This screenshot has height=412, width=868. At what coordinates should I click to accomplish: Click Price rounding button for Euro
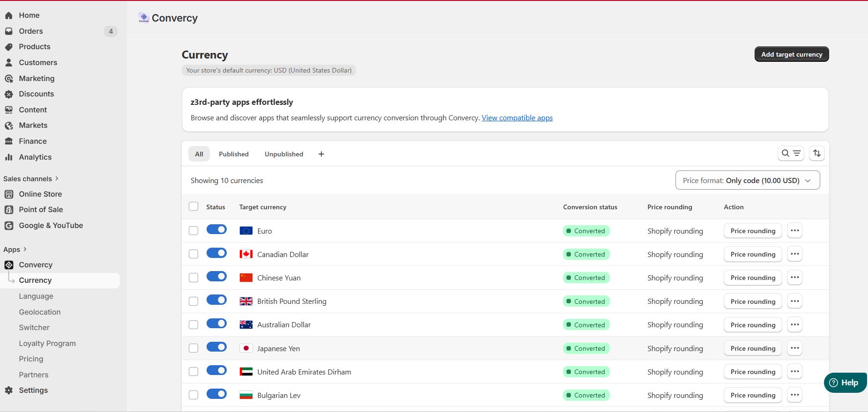pyautogui.click(x=753, y=231)
